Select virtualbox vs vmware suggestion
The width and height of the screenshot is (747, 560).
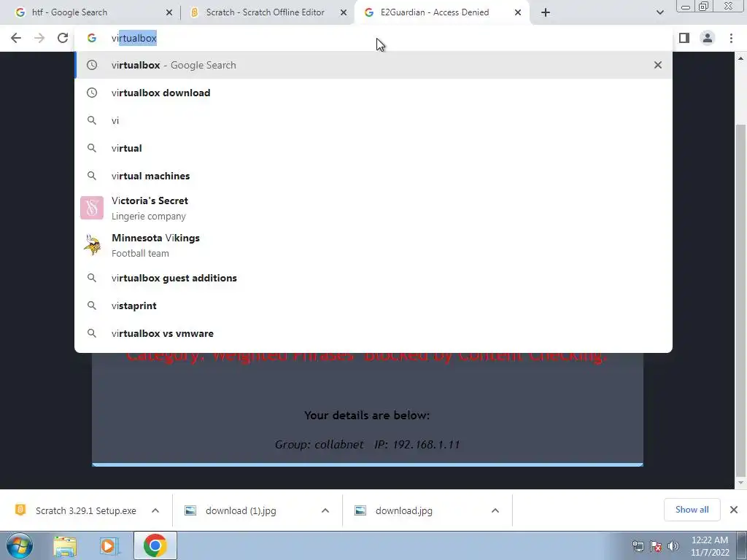point(373,333)
